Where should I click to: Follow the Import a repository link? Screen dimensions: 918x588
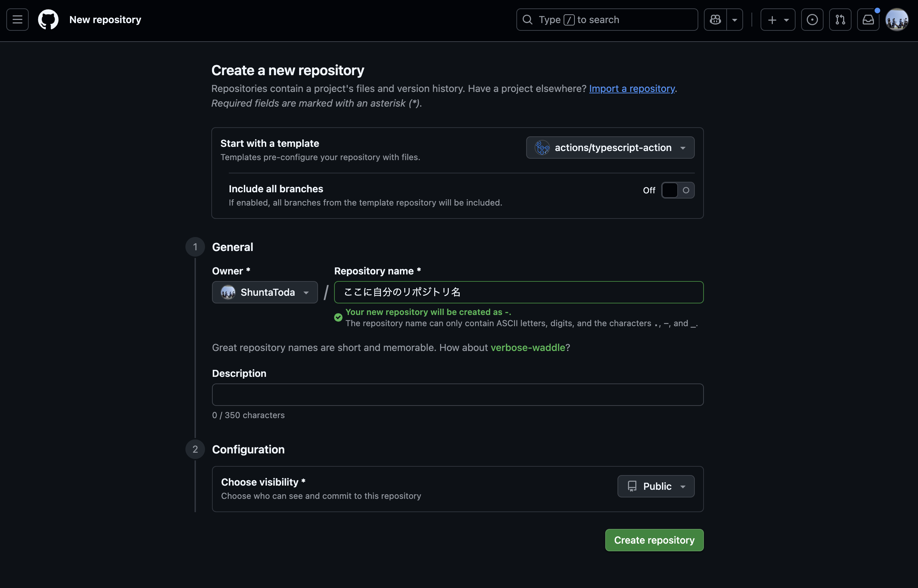(x=632, y=88)
